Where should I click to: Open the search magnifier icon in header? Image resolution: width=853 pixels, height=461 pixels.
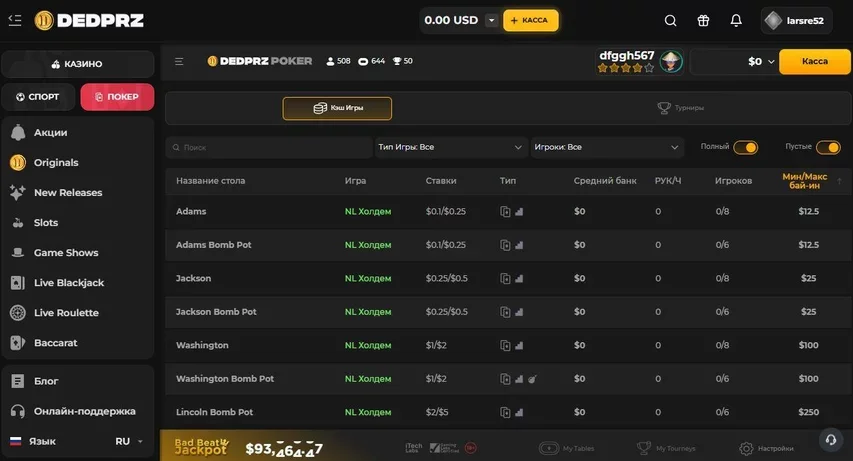coord(670,21)
